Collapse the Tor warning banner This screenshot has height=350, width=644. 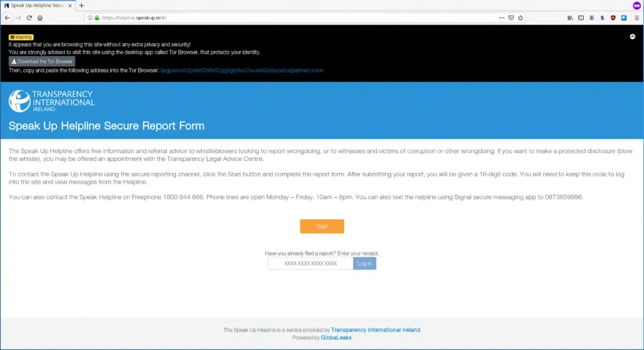tap(633, 37)
